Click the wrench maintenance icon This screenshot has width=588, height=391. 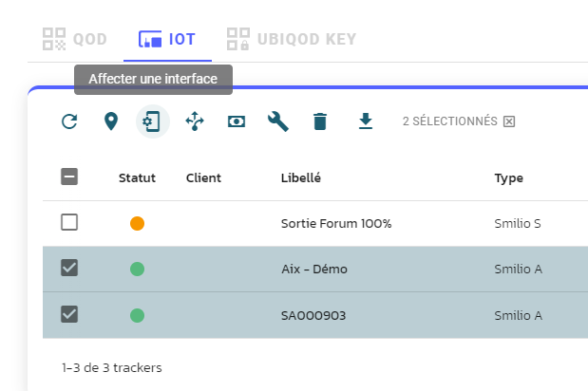click(278, 121)
